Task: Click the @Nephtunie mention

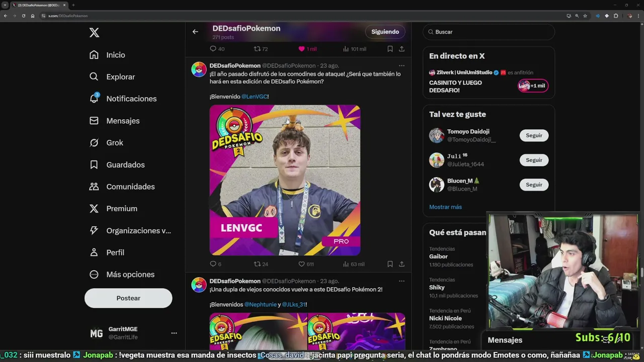Action: point(261,305)
